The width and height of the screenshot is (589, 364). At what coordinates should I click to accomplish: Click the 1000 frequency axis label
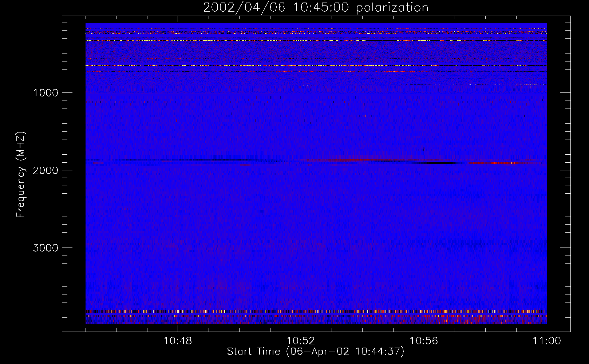click(46, 93)
